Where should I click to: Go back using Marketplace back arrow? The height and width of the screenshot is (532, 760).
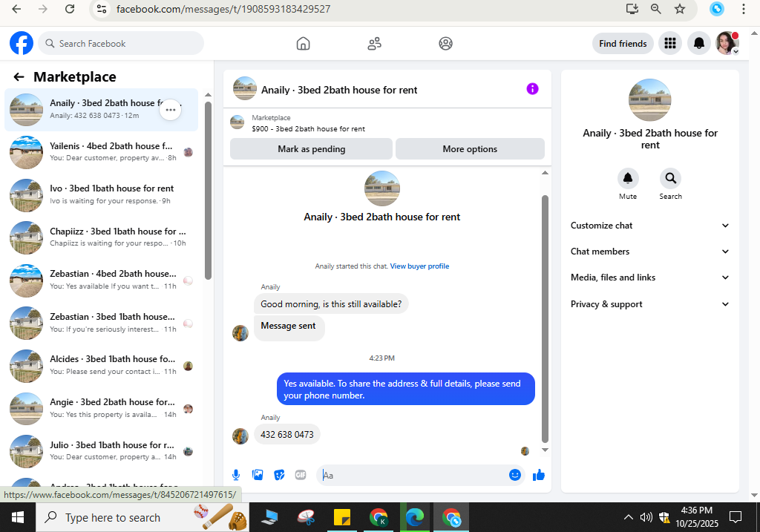point(19,76)
